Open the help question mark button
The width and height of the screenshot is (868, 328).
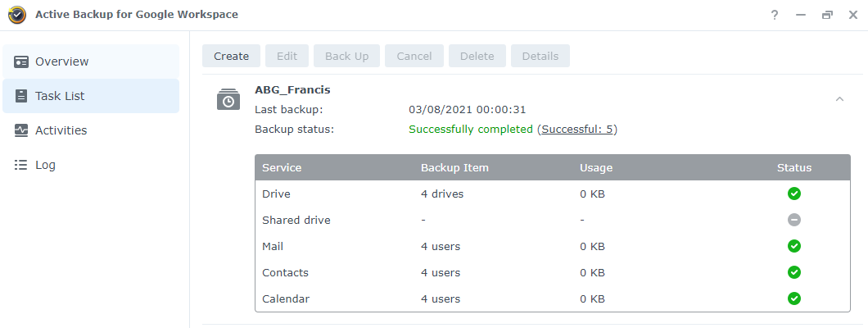(775, 16)
